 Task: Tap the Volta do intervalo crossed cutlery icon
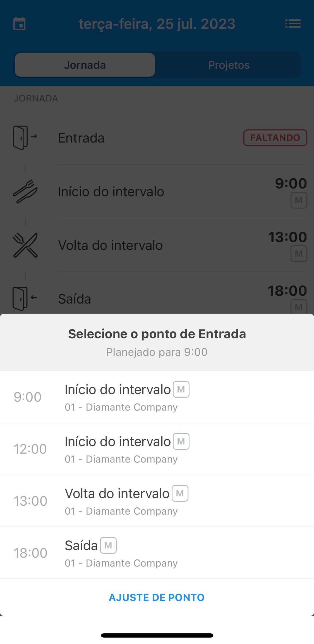click(x=25, y=245)
